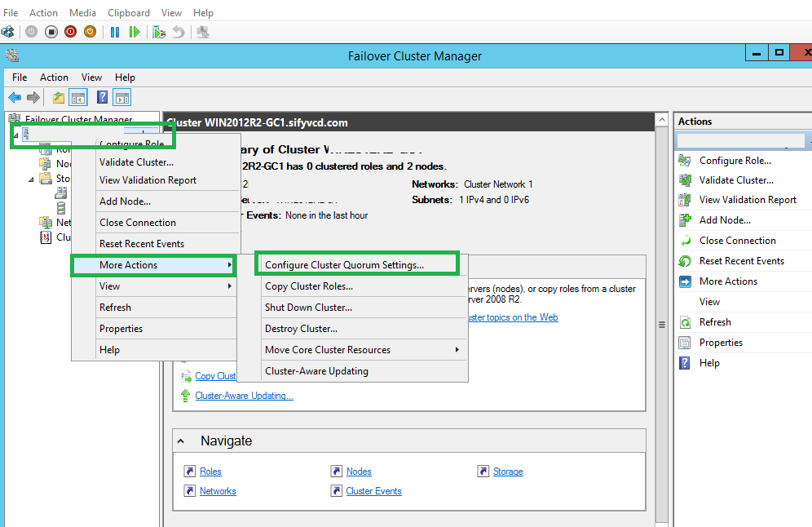Screen dimensions: 812x527
Task: Open Properties from the Actions pane
Action: (721, 342)
